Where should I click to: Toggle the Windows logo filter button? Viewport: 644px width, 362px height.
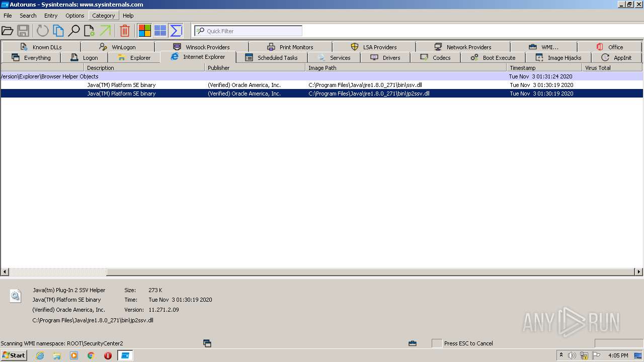click(160, 31)
